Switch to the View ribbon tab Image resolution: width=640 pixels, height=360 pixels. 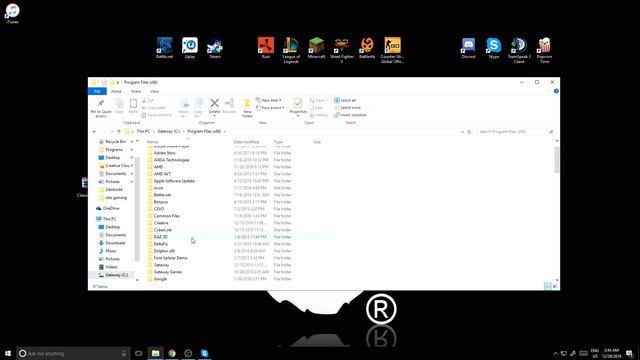[154, 91]
